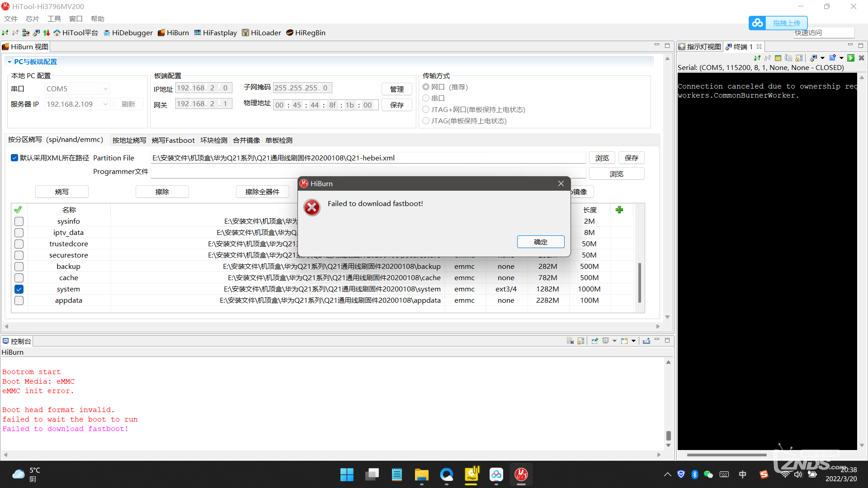Click the gray X remove-terminal icon
Image resolution: width=868 pixels, height=488 pixels.
tap(861, 58)
